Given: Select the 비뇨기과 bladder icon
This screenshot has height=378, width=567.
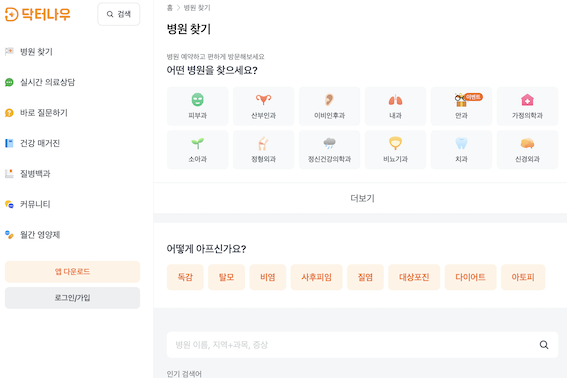Looking at the screenshot, I should (395, 143).
